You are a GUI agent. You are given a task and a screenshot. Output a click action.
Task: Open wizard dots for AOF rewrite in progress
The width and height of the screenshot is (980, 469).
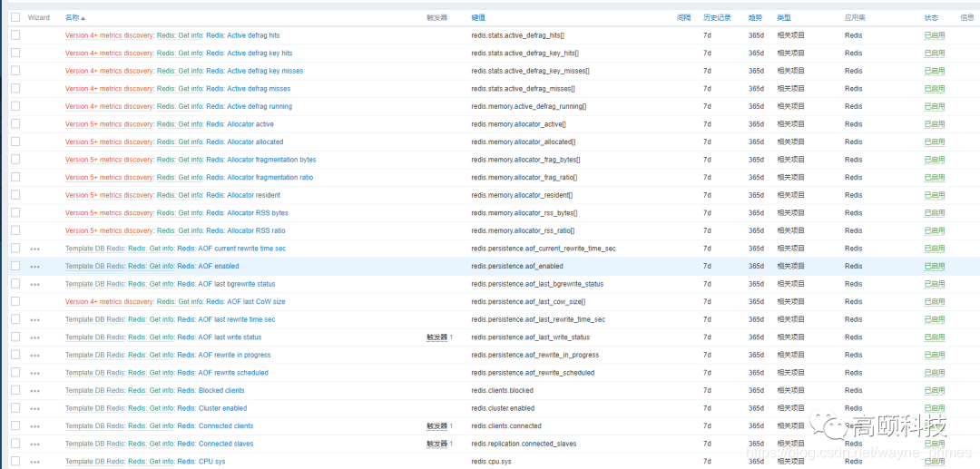[x=35, y=356]
